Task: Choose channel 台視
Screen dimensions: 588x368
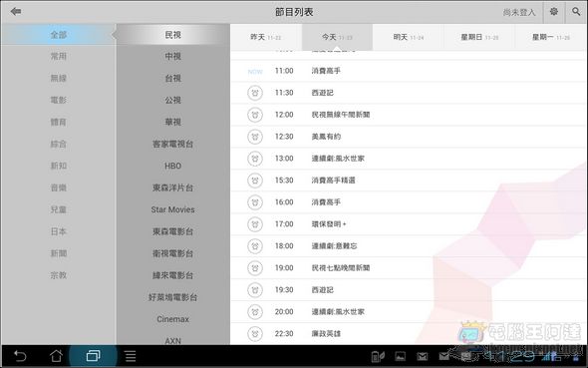Action: [172, 79]
